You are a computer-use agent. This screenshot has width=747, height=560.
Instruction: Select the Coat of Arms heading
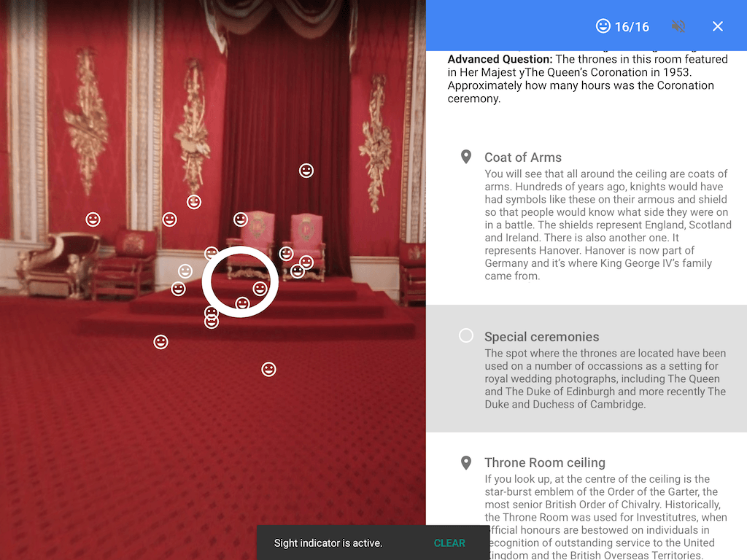523,157
